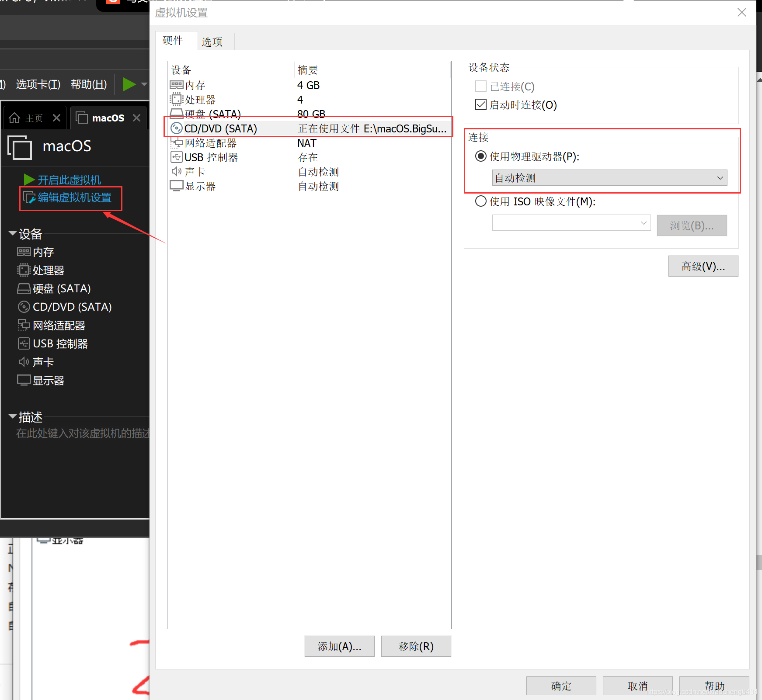Image resolution: width=762 pixels, height=700 pixels.
Task: Click the USB controller icon in the dark sidebar
Action: pos(24,344)
